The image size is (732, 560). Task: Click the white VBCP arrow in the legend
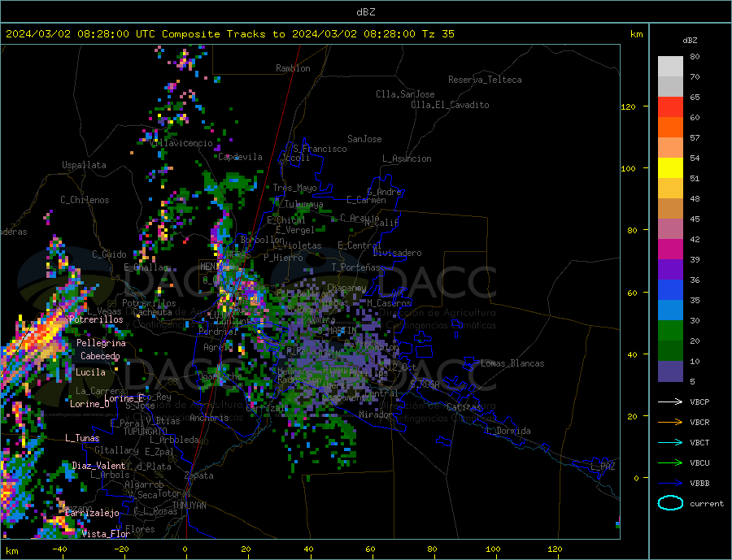pyautogui.click(x=670, y=402)
